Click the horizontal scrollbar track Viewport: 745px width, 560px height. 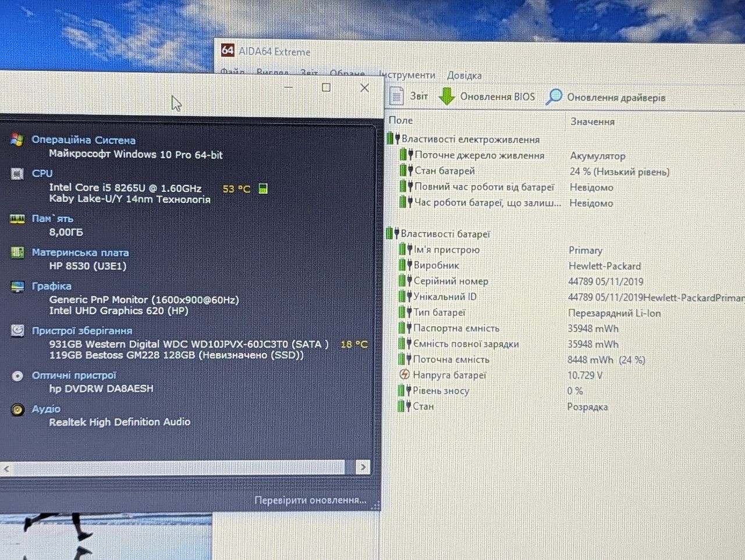tap(184, 468)
